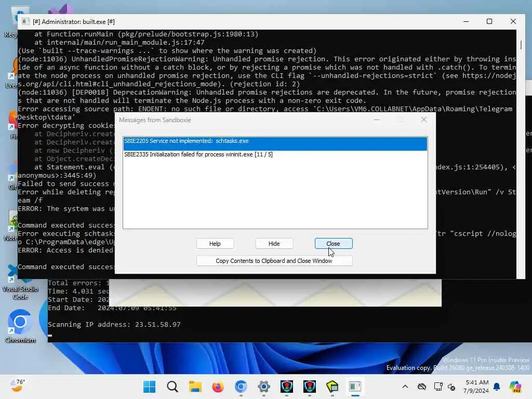The width and height of the screenshot is (532, 399).
Task: Open Copilot preview in taskbar
Action: pos(515,387)
